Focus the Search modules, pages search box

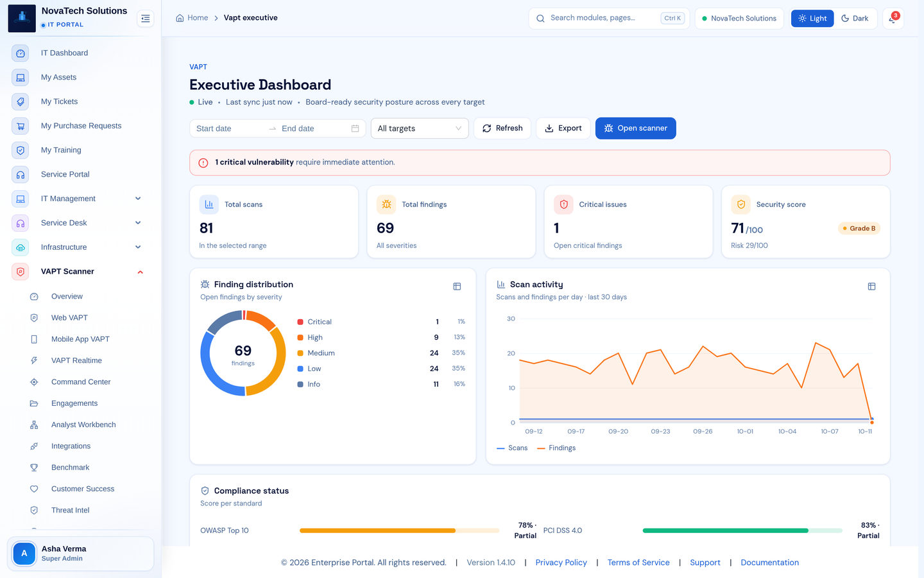click(x=609, y=19)
